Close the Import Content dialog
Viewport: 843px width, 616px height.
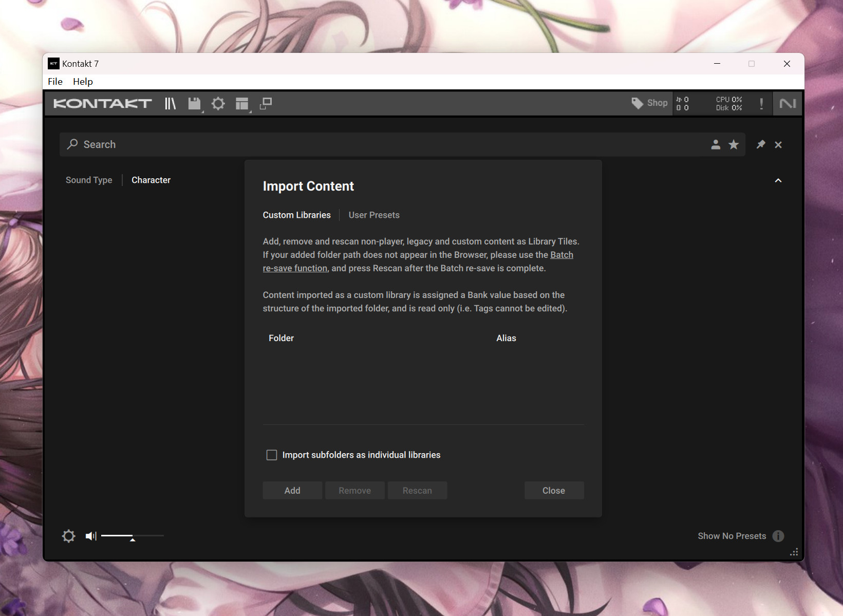[x=554, y=491]
